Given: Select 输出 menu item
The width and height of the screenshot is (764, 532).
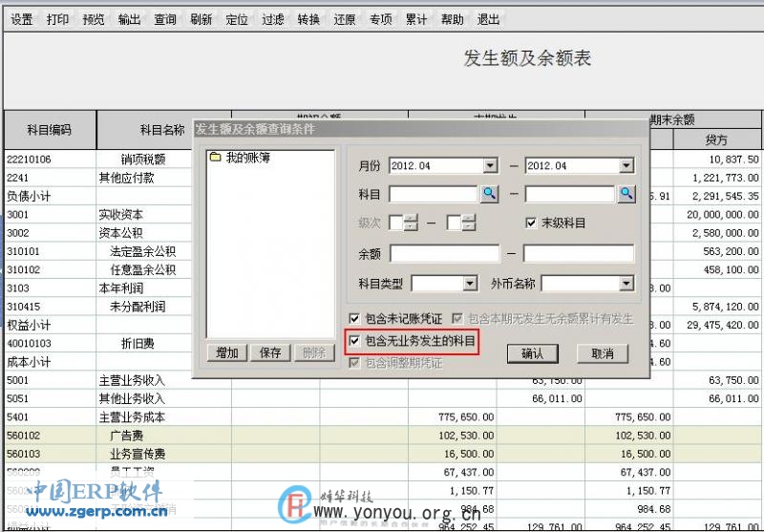Looking at the screenshot, I should click(x=129, y=19).
